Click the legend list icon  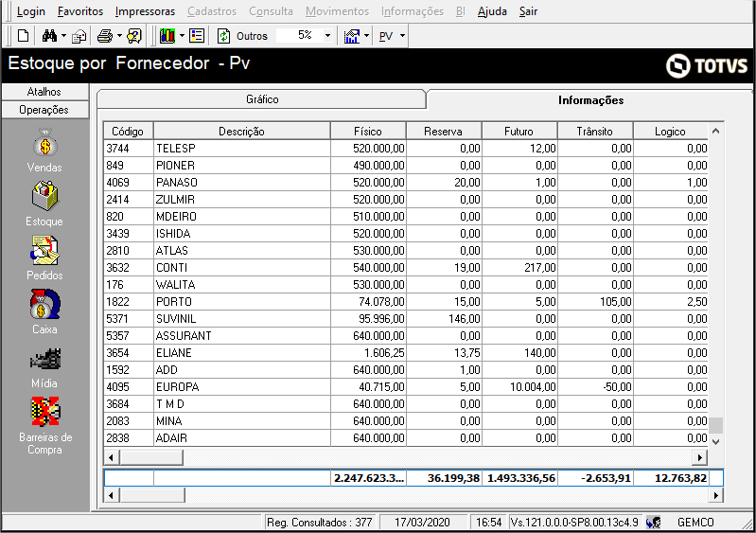(197, 36)
